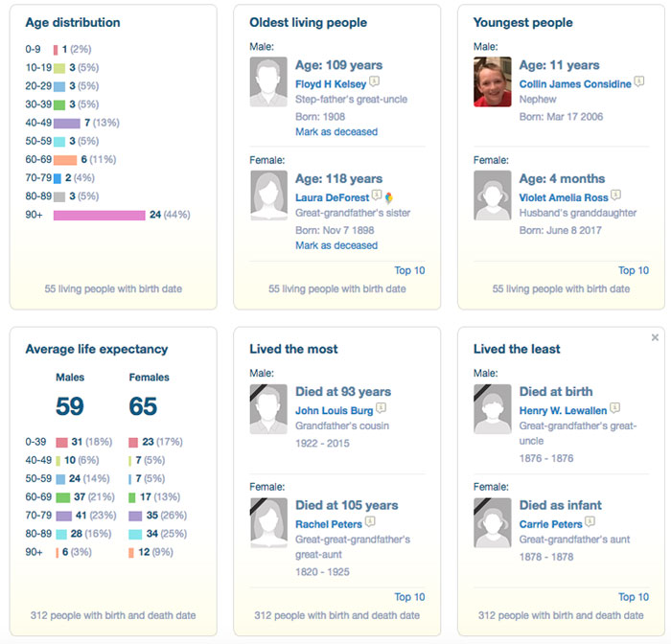Click Rachel Peters's deceased avatar
Image resolution: width=671 pixels, height=644 pixels.
click(x=268, y=523)
